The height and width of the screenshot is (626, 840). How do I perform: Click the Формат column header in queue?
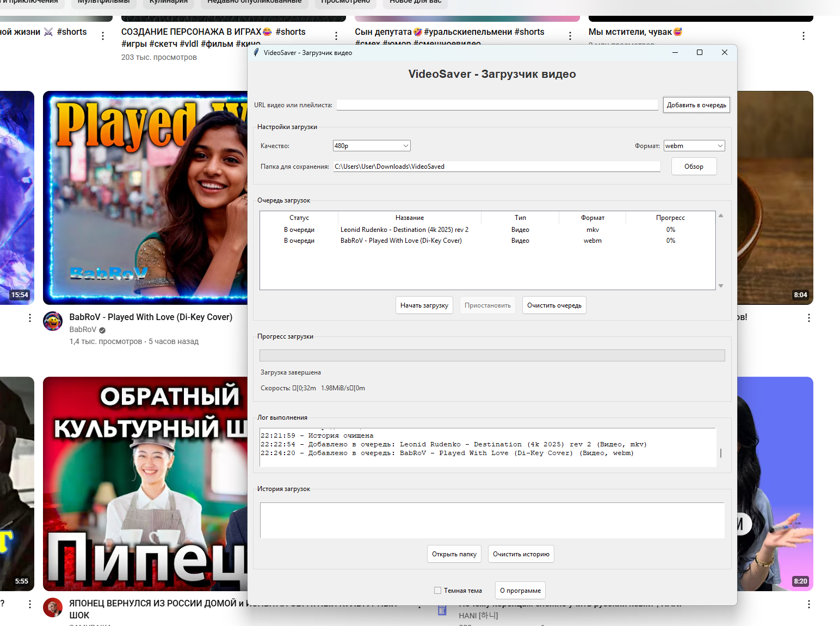tap(592, 218)
